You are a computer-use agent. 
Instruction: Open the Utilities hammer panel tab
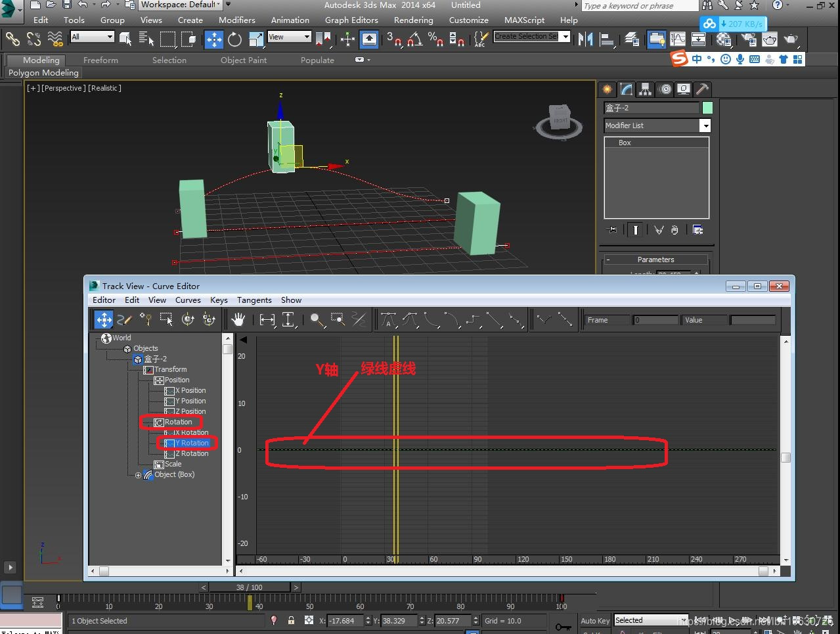coord(702,89)
